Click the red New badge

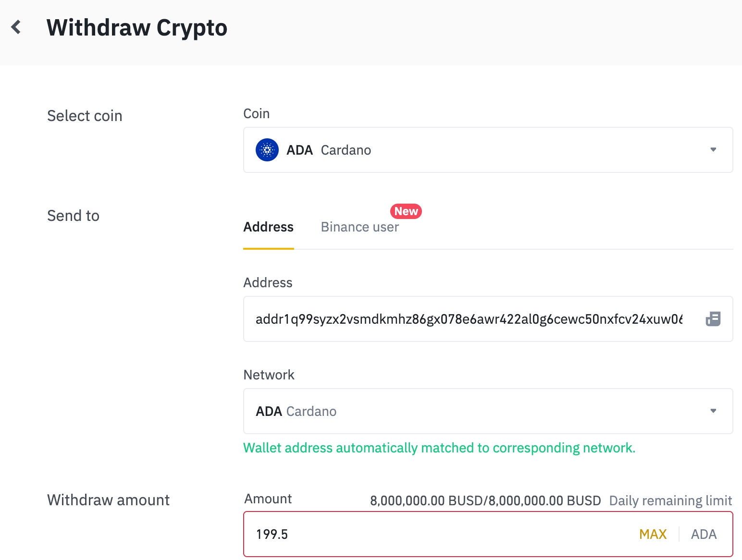pyautogui.click(x=406, y=211)
